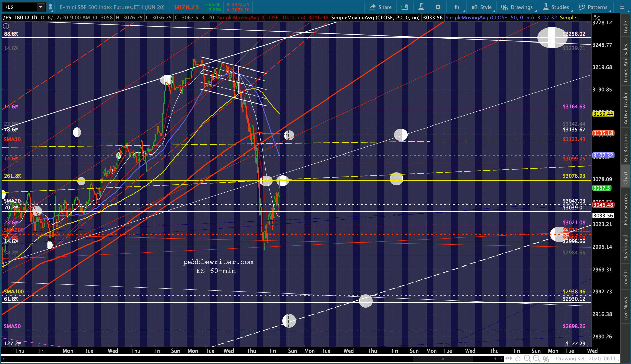Click the $3076.93 yellow level label
Viewport: 631px width, 364px height.
pyautogui.click(x=574, y=176)
